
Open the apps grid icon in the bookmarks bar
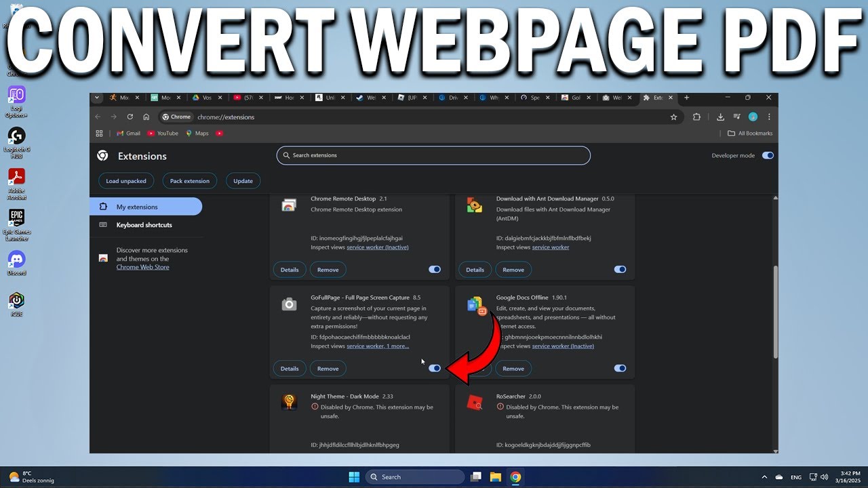(x=99, y=134)
